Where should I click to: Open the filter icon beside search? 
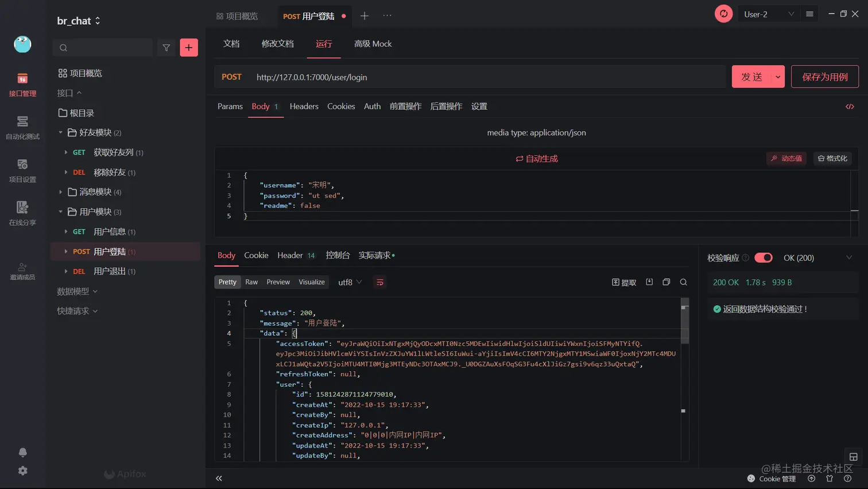coord(166,48)
